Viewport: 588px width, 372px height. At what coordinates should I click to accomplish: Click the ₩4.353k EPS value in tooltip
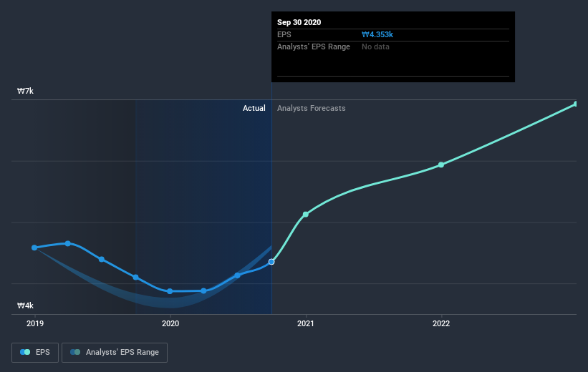(377, 34)
